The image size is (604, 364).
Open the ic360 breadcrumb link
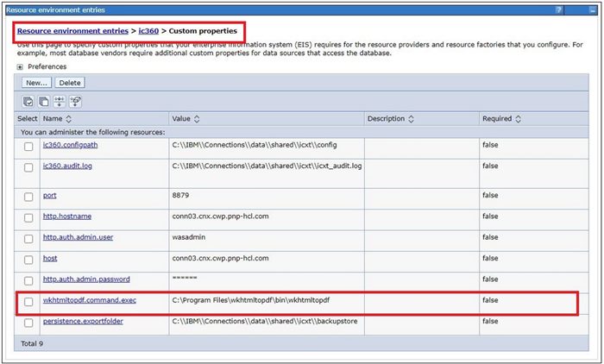pyautogui.click(x=148, y=31)
